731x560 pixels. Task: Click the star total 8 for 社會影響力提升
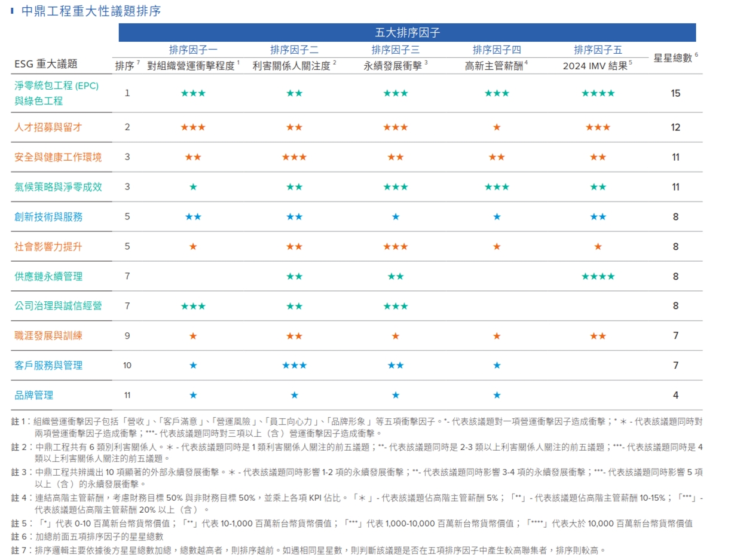tap(675, 246)
